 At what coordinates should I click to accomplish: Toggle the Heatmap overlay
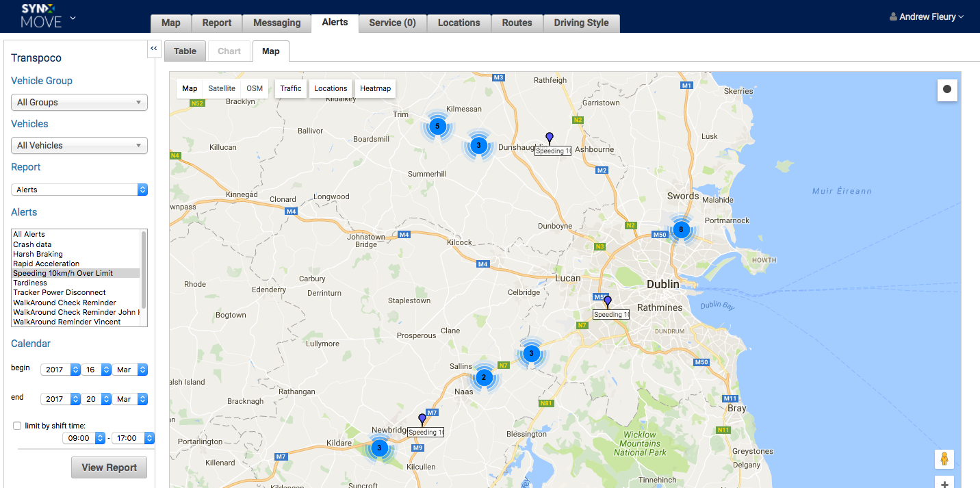coord(375,88)
